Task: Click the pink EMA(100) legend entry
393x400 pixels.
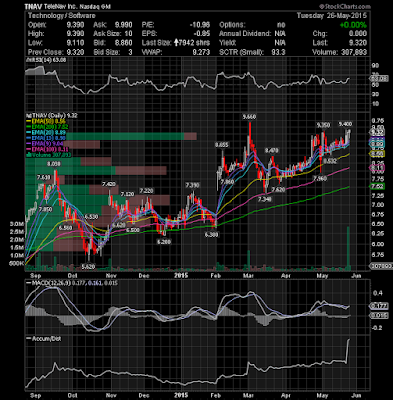Action: tap(48, 149)
